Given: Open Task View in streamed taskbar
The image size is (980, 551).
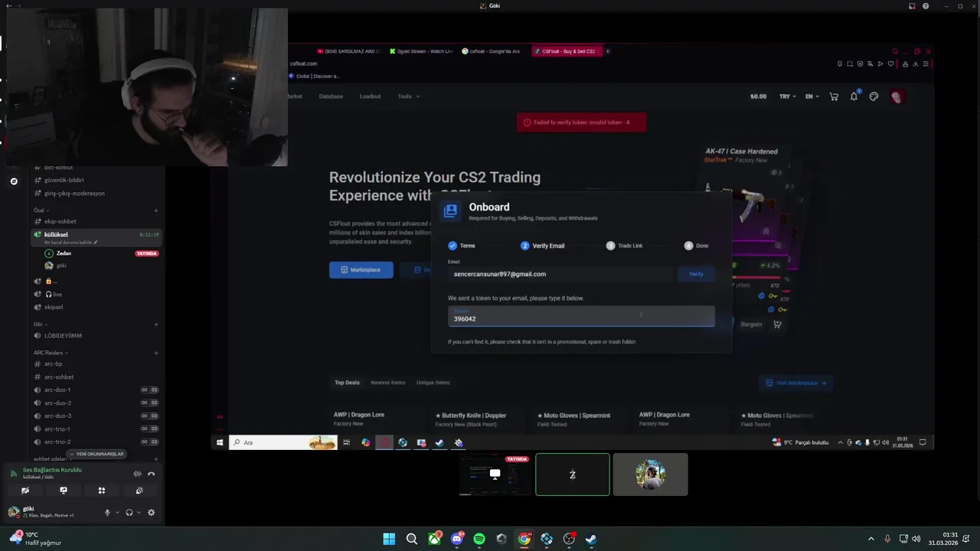Looking at the screenshot, I should (x=346, y=442).
